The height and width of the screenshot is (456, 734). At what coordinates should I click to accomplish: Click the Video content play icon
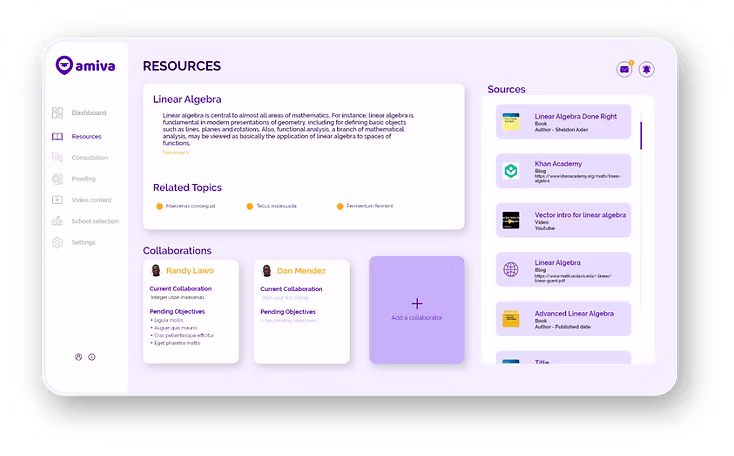coord(57,200)
